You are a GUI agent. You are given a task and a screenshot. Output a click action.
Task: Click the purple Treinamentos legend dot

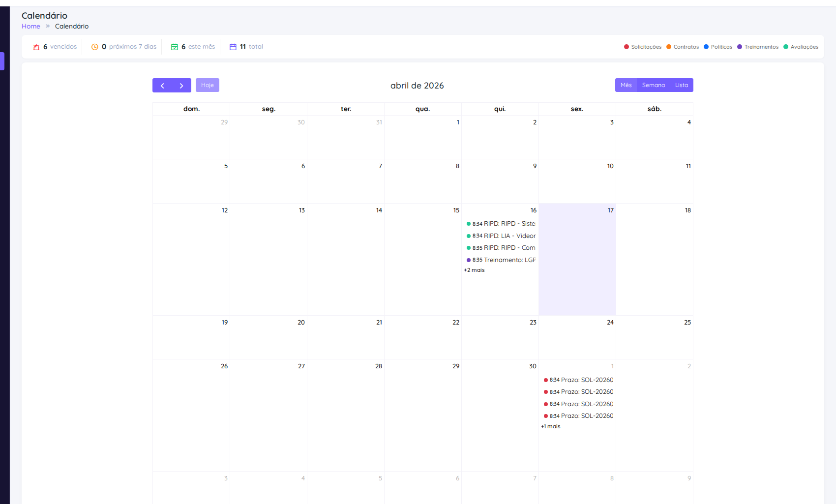739,46
